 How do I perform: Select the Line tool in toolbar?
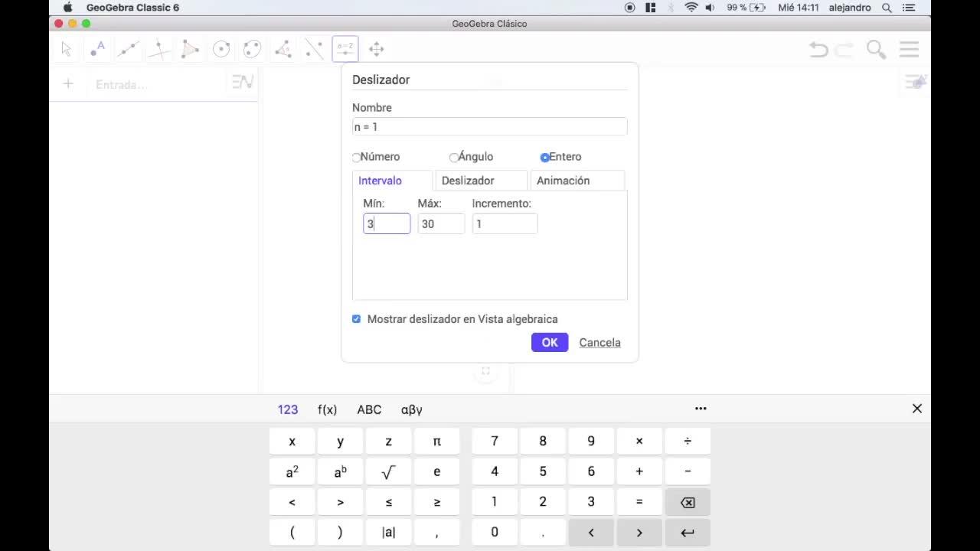click(129, 49)
